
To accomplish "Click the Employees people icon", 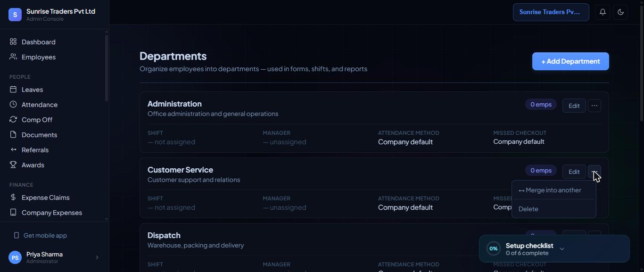I will pos(13,57).
